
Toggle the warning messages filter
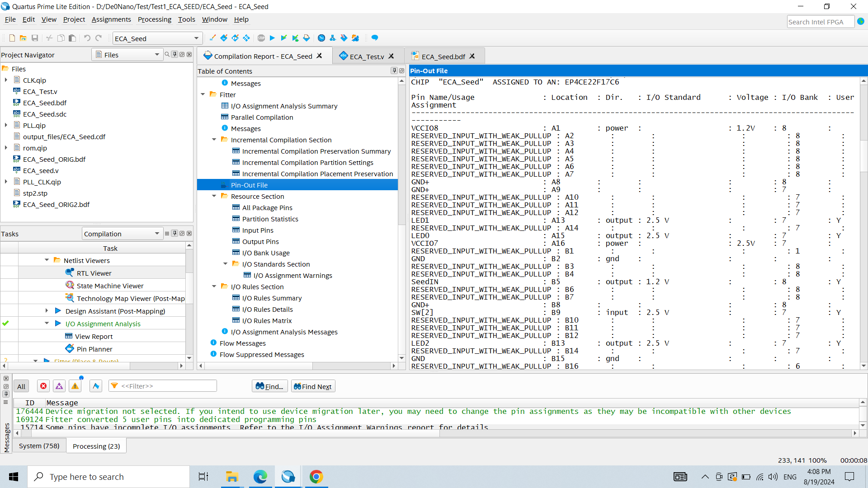point(75,386)
